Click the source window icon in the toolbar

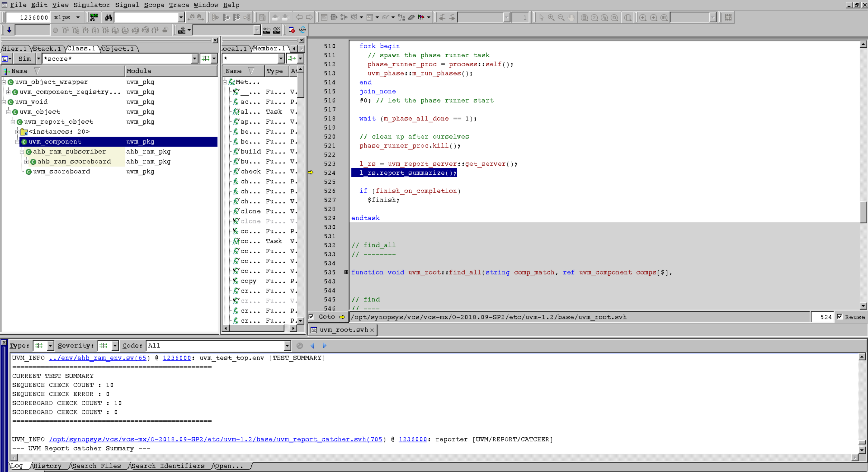[324, 17]
